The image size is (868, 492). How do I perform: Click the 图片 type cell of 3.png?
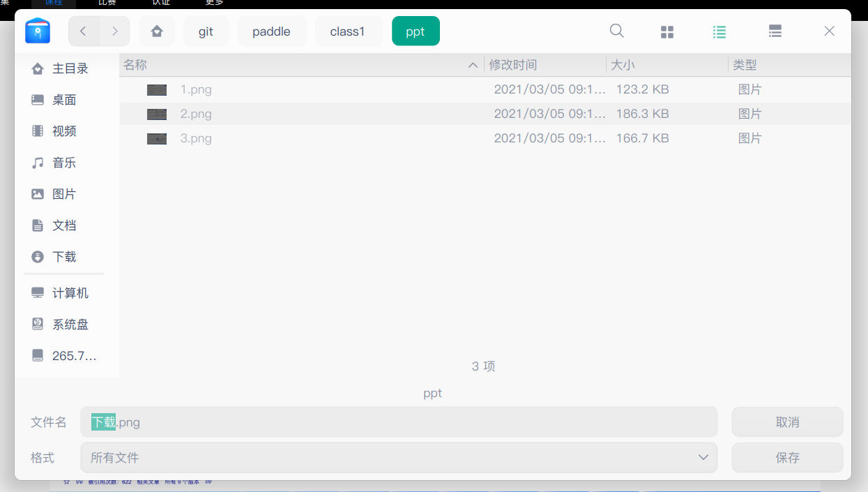point(750,138)
